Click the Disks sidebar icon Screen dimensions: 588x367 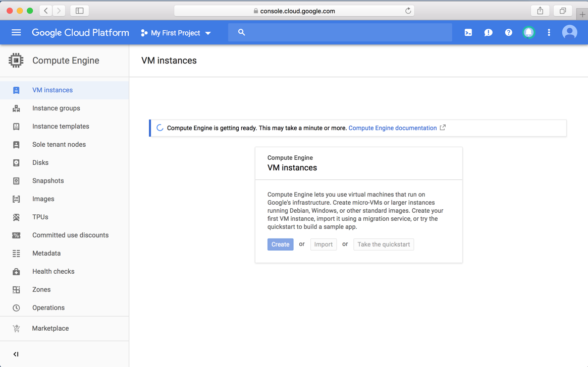pyautogui.click(x=16, y=162)
